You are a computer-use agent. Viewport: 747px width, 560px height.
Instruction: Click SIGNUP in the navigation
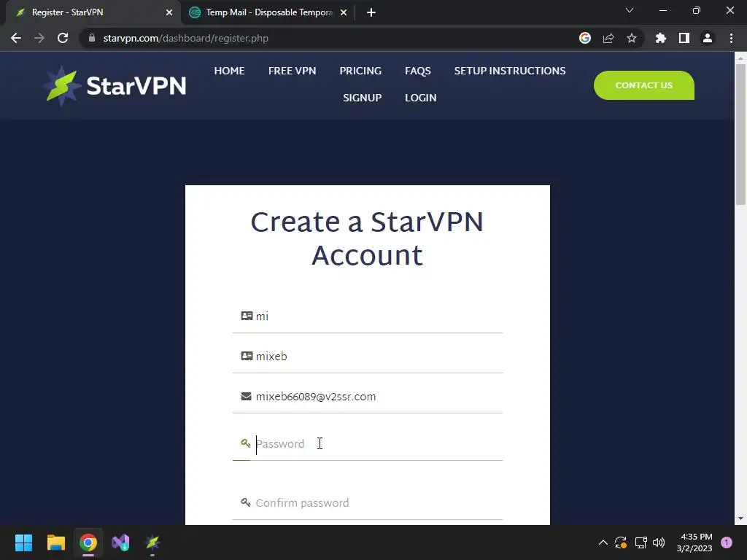(x=362, y=98)
